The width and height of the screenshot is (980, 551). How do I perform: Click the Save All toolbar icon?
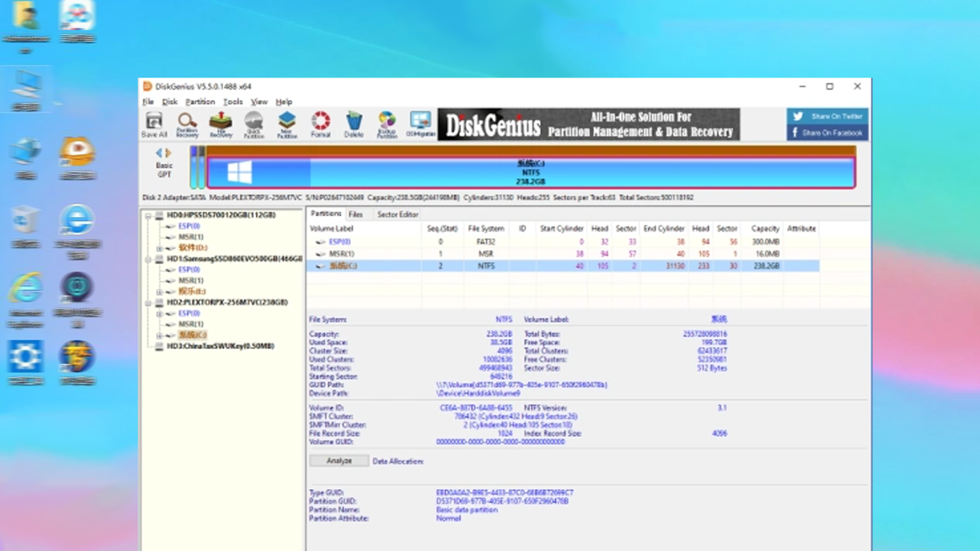pyautogui.click(x=154, y=125)
